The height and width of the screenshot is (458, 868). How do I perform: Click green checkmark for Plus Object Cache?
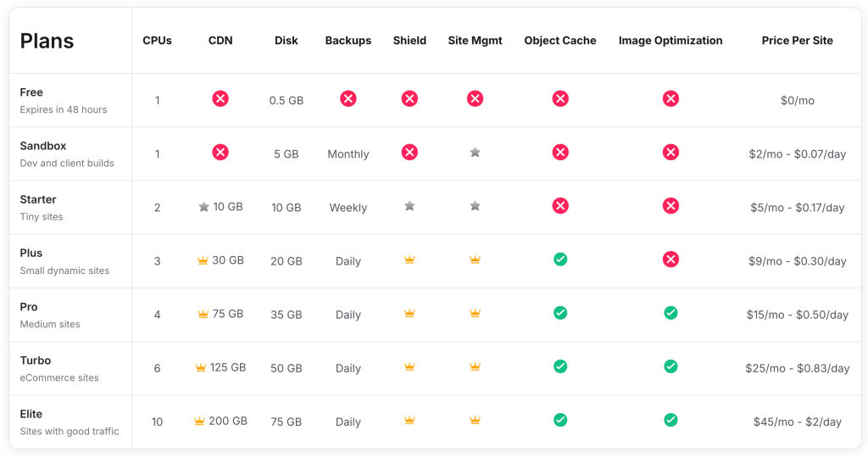560,260
